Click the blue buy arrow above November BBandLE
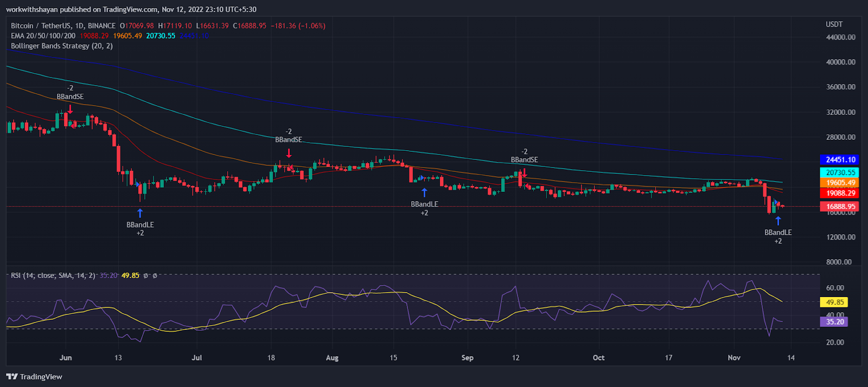The height and width of the screenshot is (387, 868). point(778,221)
